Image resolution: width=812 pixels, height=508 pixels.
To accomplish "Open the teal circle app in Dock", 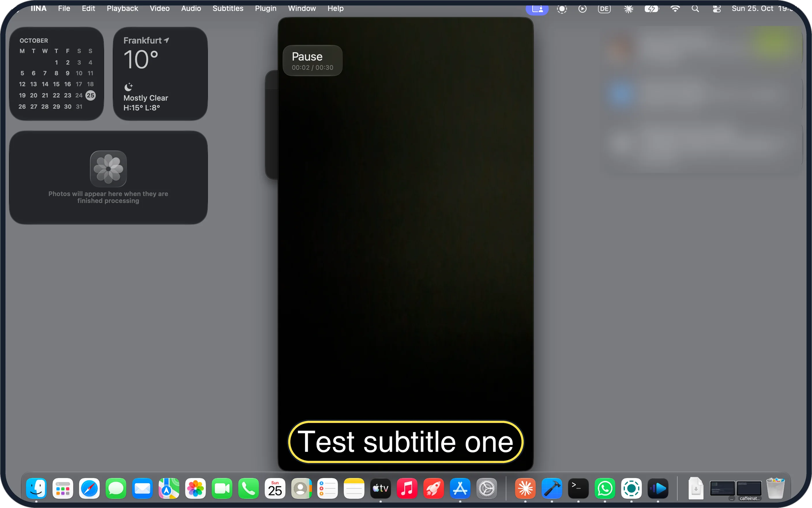I will [631, 488].
